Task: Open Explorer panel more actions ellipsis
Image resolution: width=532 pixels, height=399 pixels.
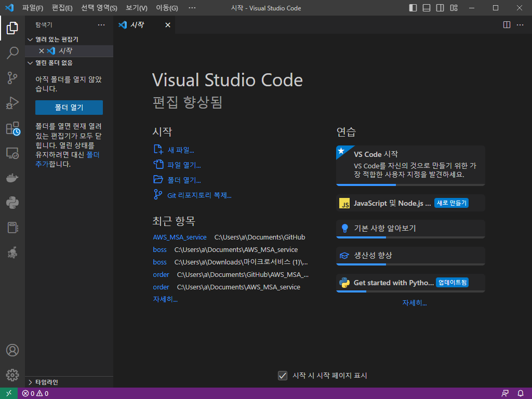Action: (x=101, y=25)
